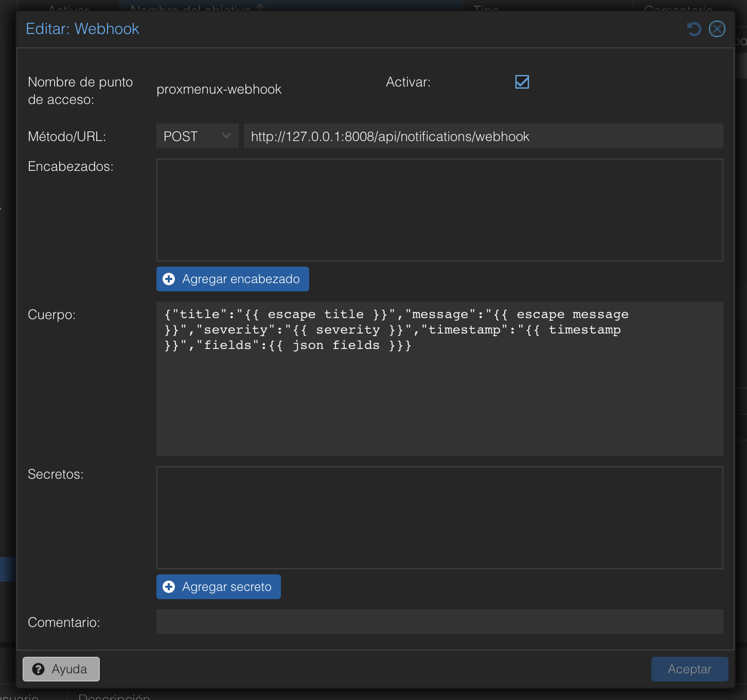Click inside the Encabezados list area
The width and height of the screenshot is (747, 700).
(x=440, y=210)
